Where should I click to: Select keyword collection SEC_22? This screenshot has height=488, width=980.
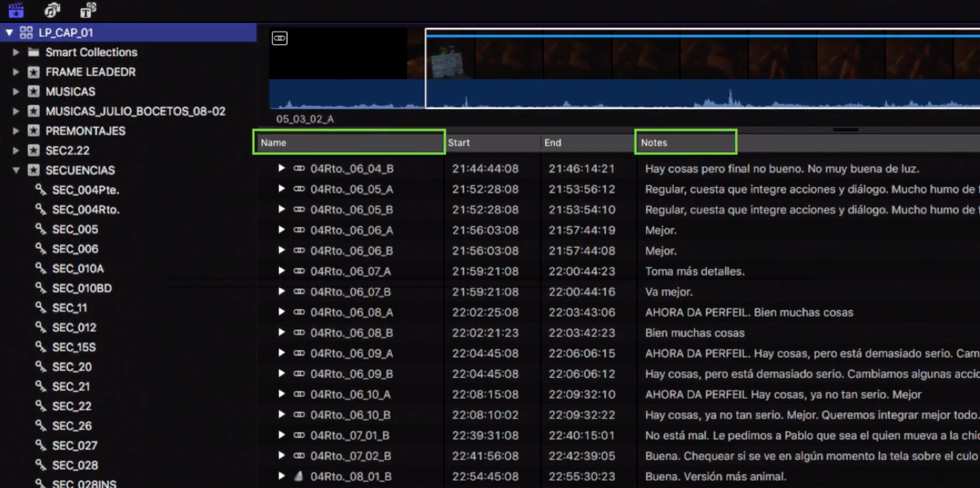[x=71, y=406]
